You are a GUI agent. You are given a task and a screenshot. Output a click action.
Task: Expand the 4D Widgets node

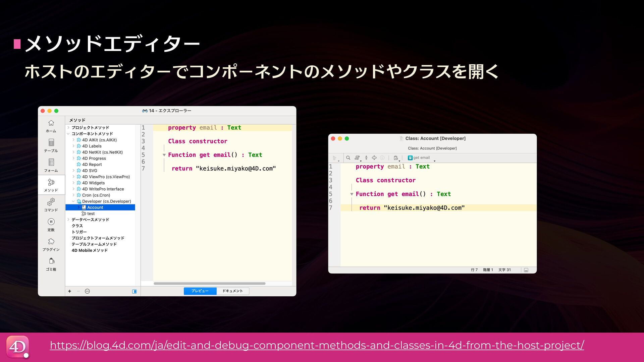coord(73,183)
